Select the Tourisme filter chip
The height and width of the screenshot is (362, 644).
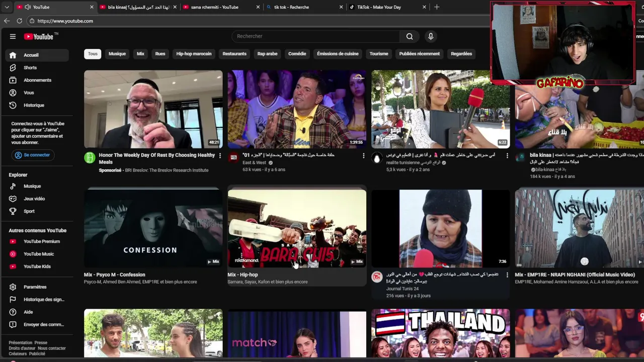click(379, 54)
